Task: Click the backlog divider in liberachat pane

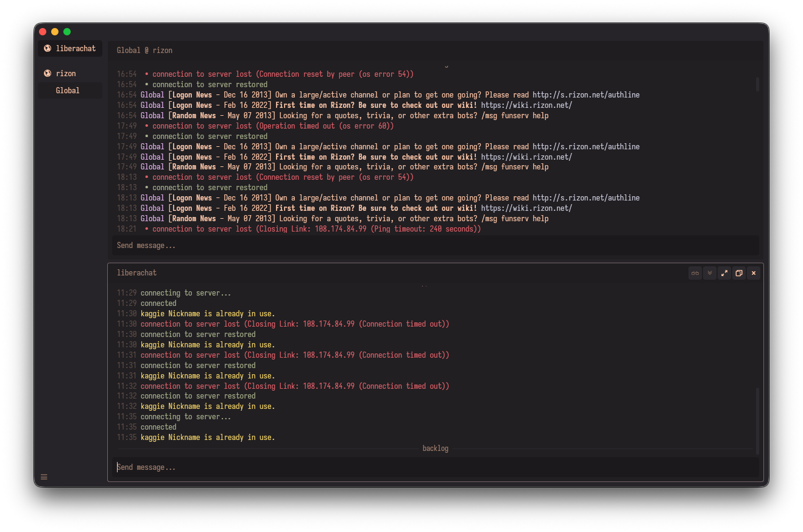Action: click(435, 449)
